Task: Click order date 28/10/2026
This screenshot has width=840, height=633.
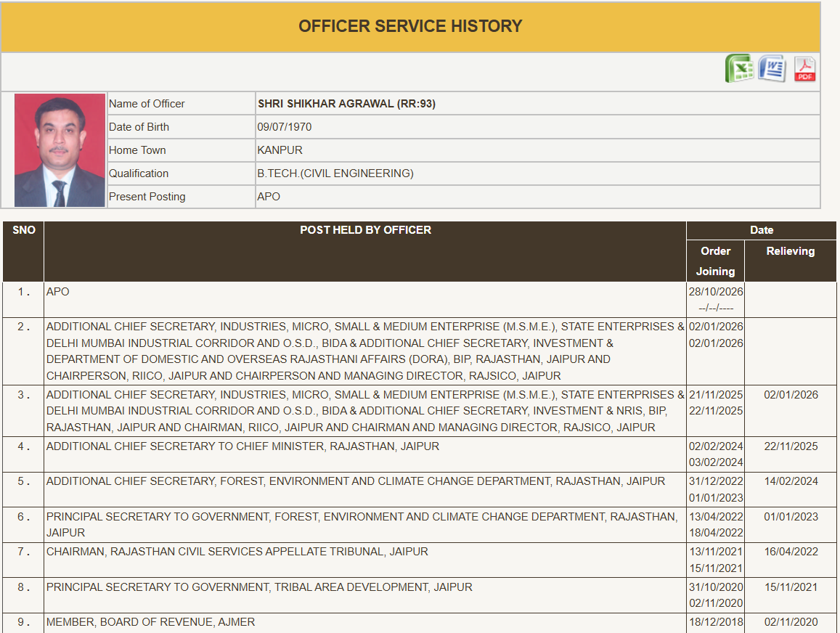Action: click(716, 292)
